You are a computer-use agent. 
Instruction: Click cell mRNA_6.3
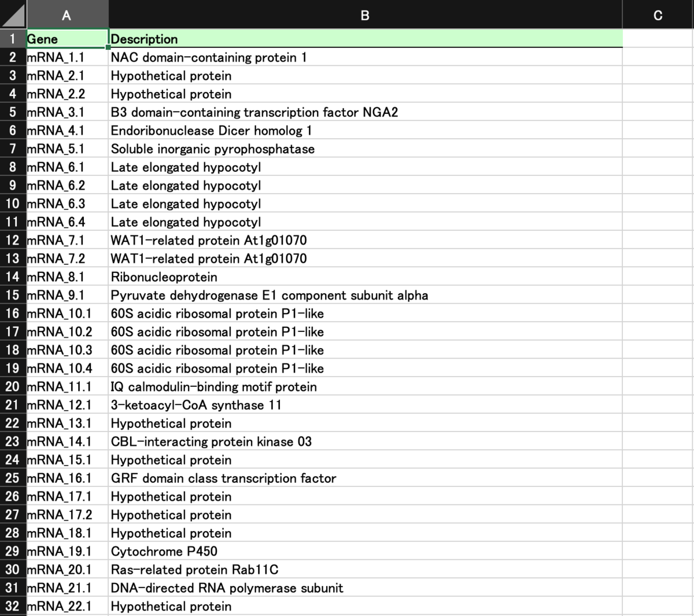[67, 204]
